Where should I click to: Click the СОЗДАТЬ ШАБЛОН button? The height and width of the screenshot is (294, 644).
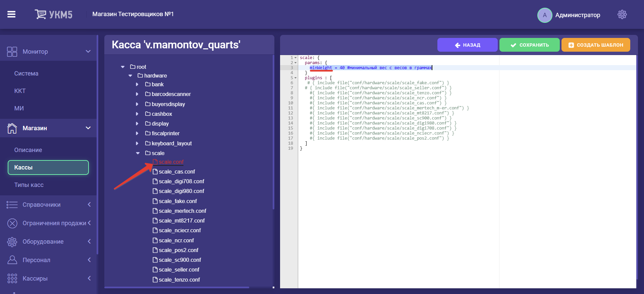point(596,45)
